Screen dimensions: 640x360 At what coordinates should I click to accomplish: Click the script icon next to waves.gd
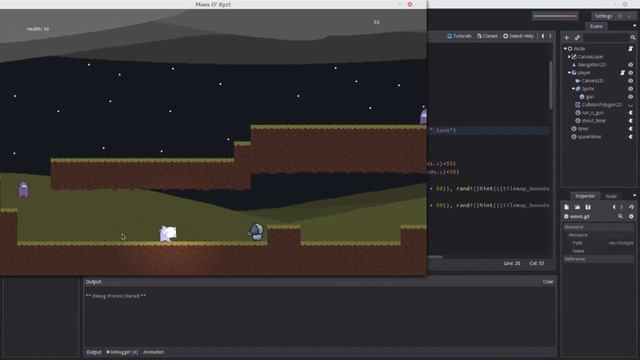567,217
